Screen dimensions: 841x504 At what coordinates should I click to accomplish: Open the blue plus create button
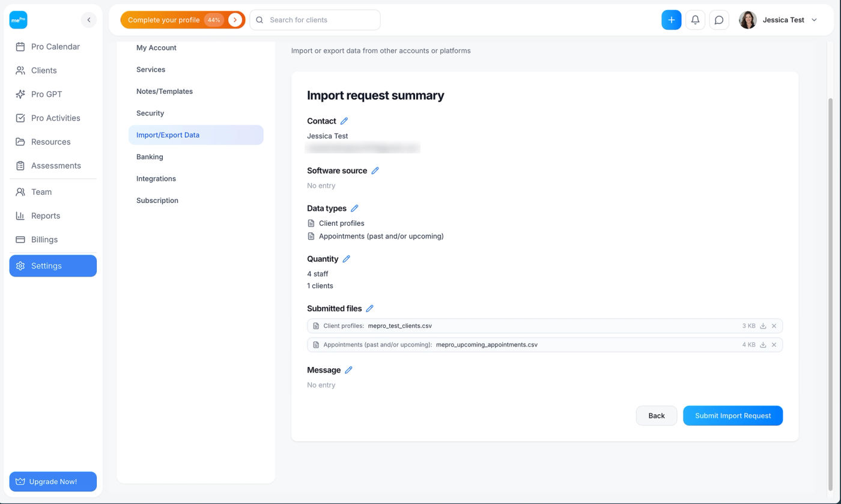coord(671,20)
